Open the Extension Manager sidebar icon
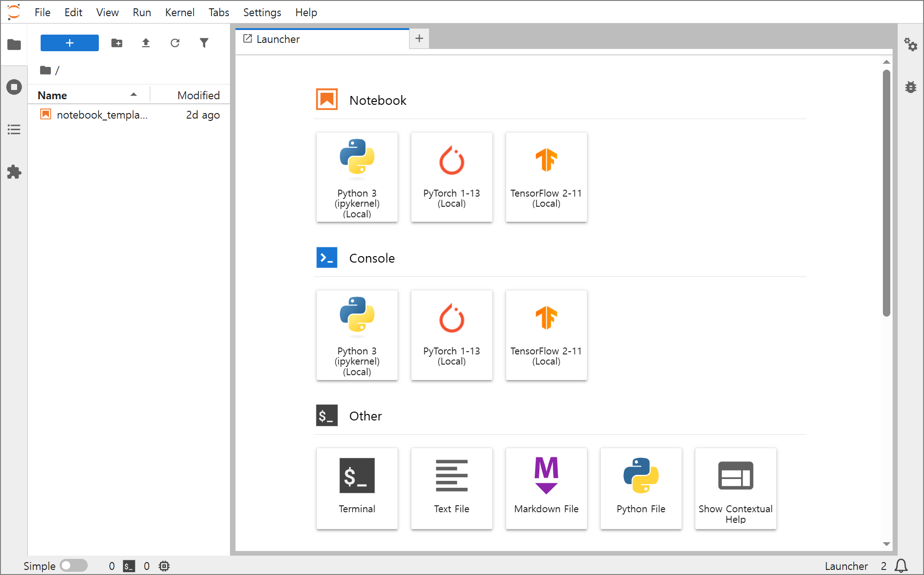The height and width of the screenshot is (575, 924). [x=14, y=172]
